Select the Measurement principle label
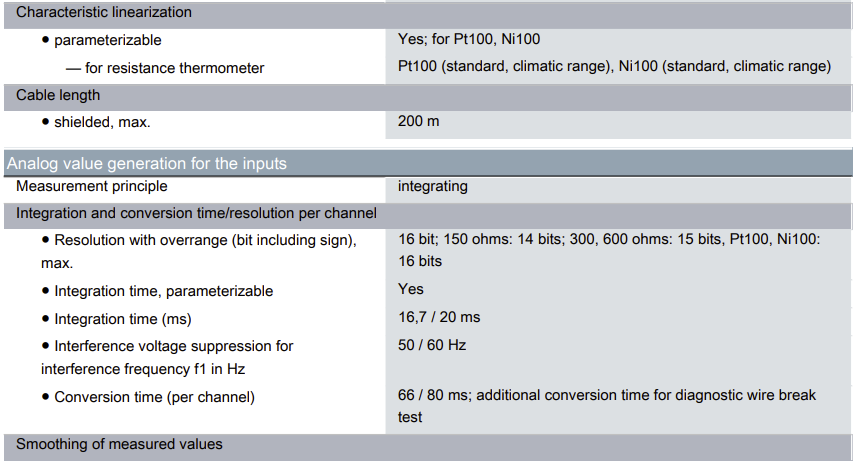The height and width of the screenshot is (466, 855). 92,186
